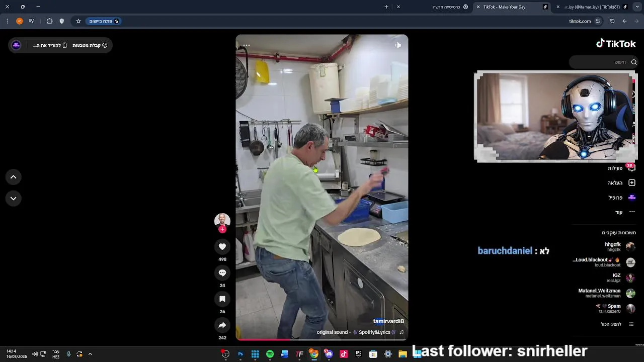Click the tiktok.com address bar
This screenshot has height=362, width=644.
tap(580, 21)
